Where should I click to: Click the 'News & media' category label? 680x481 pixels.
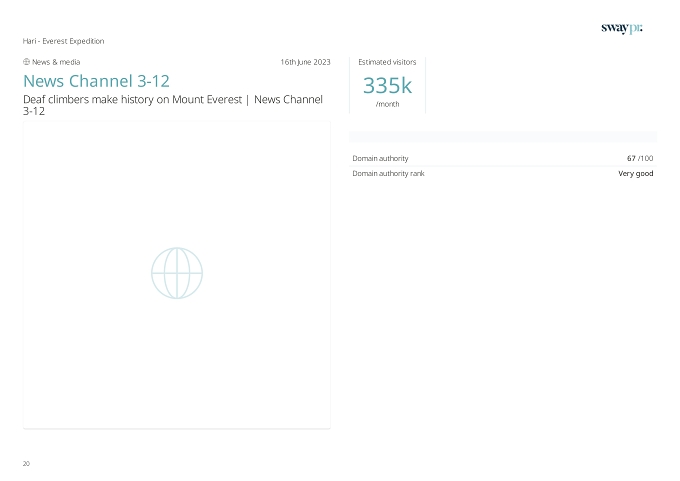coord(56,62)
